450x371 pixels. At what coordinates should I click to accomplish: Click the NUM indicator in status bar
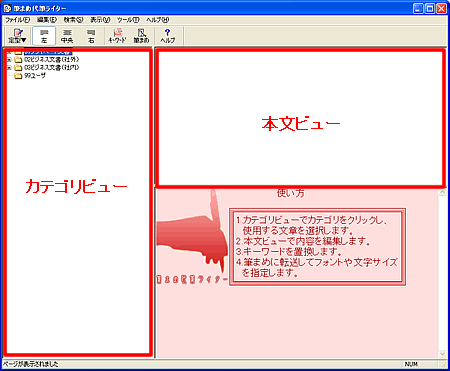click(x=411, y=364)
